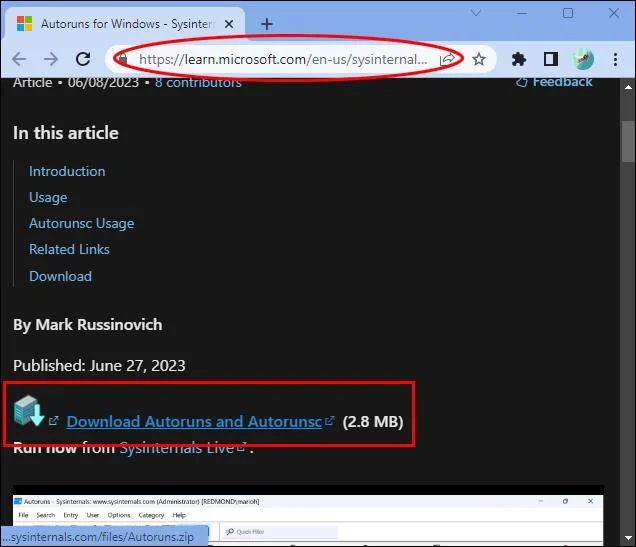The height and width of the screenshot is (547, 636).
Task: Click the Feedback link
Action: [x=554, y=82]
